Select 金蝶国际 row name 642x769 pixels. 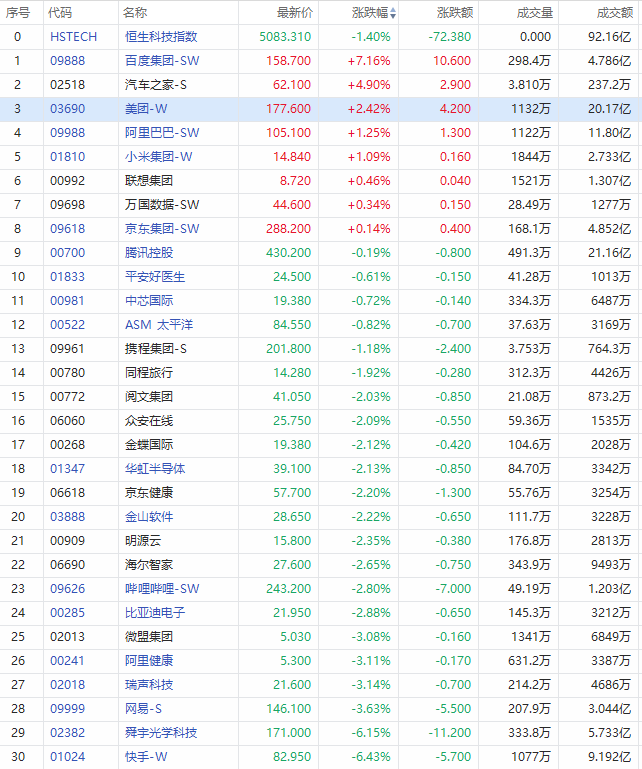click(149, 445)
